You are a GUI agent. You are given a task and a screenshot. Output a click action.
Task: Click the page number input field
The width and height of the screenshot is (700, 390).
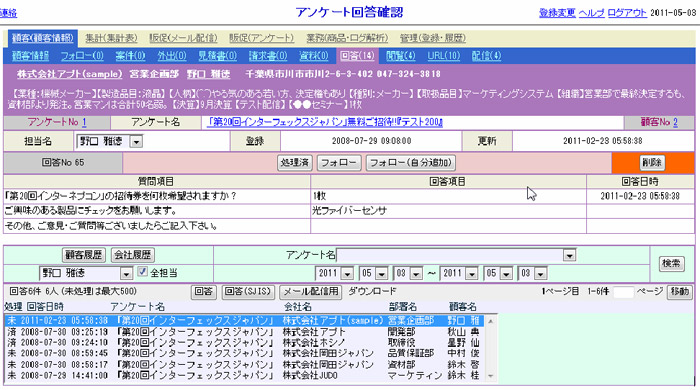[x=623, y=292]
